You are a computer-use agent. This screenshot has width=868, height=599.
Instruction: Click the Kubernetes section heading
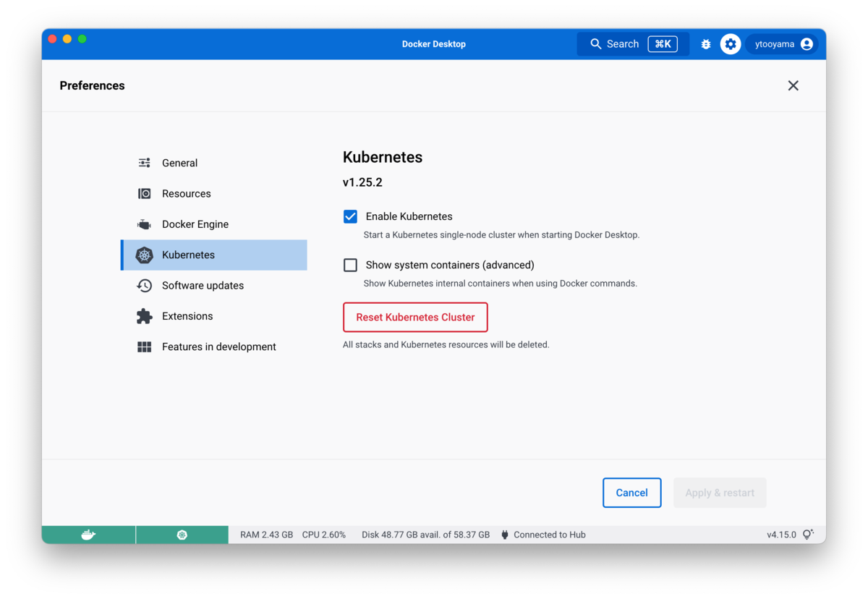pyautogui.click(x=383, y=157)
